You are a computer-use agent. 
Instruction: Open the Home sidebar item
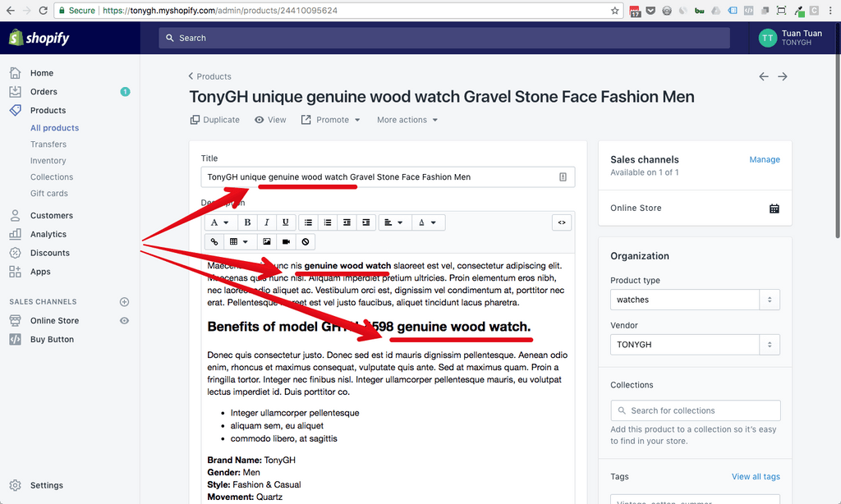tap(41, 73)
